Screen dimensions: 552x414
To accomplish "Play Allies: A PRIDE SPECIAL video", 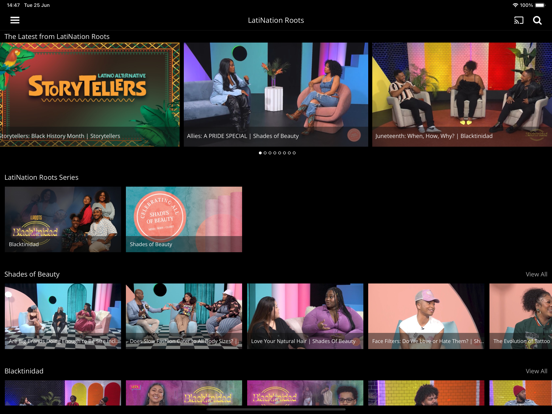I will click(x=276, y=94).
